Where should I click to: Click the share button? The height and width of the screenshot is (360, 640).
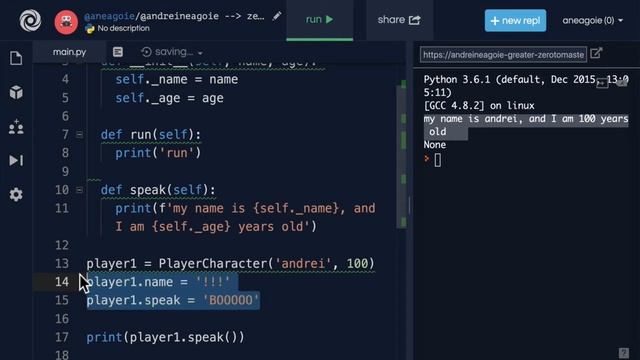pos(399,20)
